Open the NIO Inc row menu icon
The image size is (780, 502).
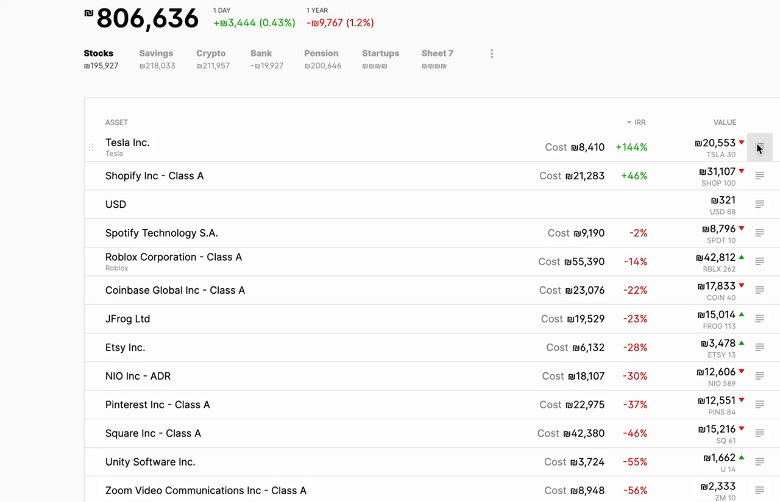pyautogui.click(x=760, y=376)
